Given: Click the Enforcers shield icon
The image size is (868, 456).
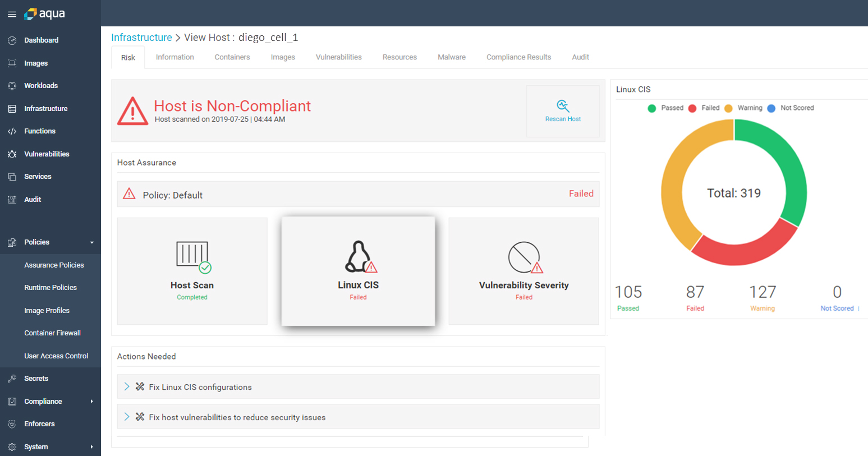Looking at the screenshot, I should point(12,424).
